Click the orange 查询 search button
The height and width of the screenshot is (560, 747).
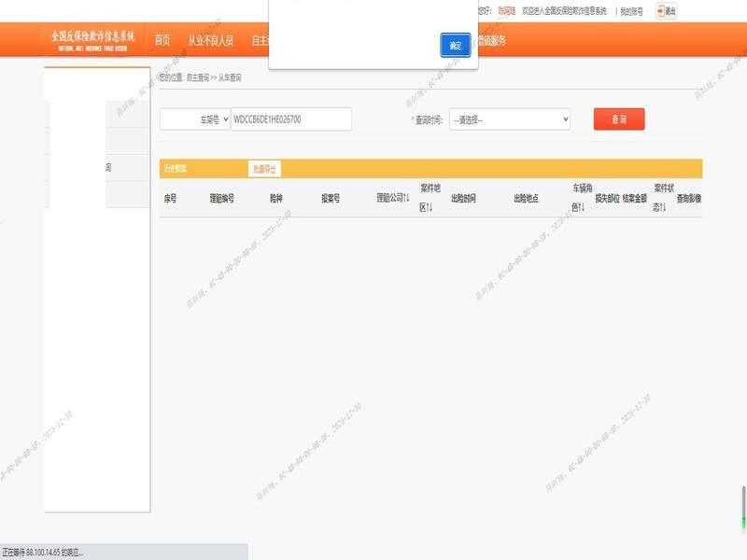click(618, 119)
